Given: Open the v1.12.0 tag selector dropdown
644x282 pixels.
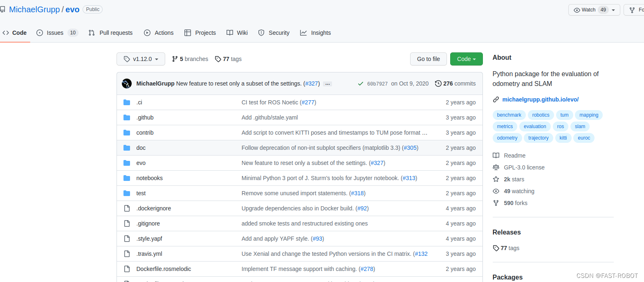Looking at the screenshot, I should pos(141,59).
